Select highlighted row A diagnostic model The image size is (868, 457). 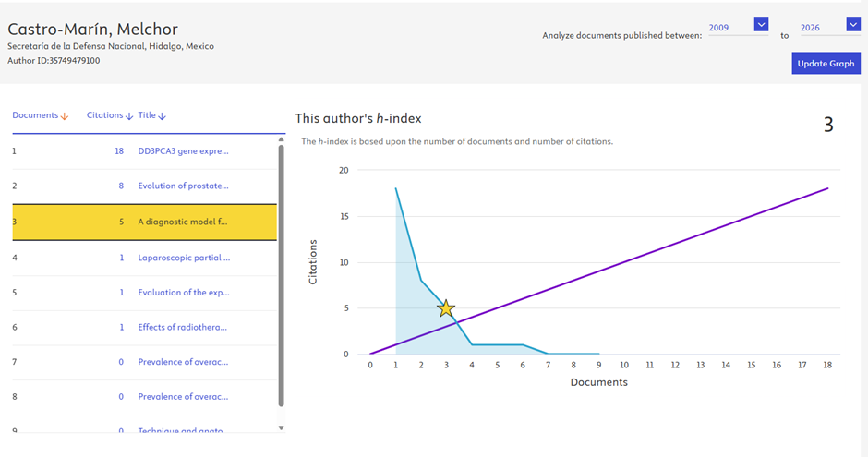[x=183, y=222]
